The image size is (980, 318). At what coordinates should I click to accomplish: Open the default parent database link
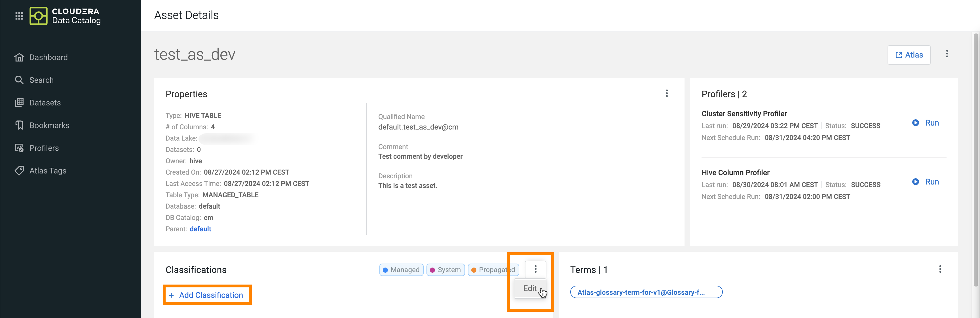pos(200,229)
